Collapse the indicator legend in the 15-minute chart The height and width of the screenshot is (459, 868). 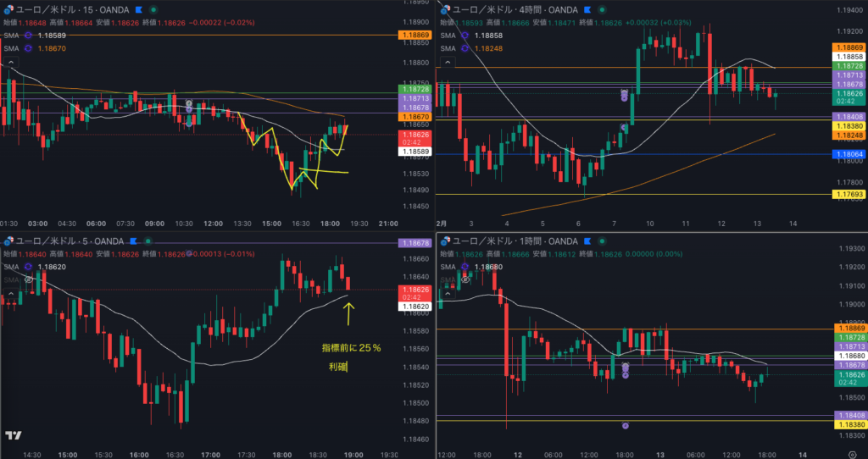point(10,62)
